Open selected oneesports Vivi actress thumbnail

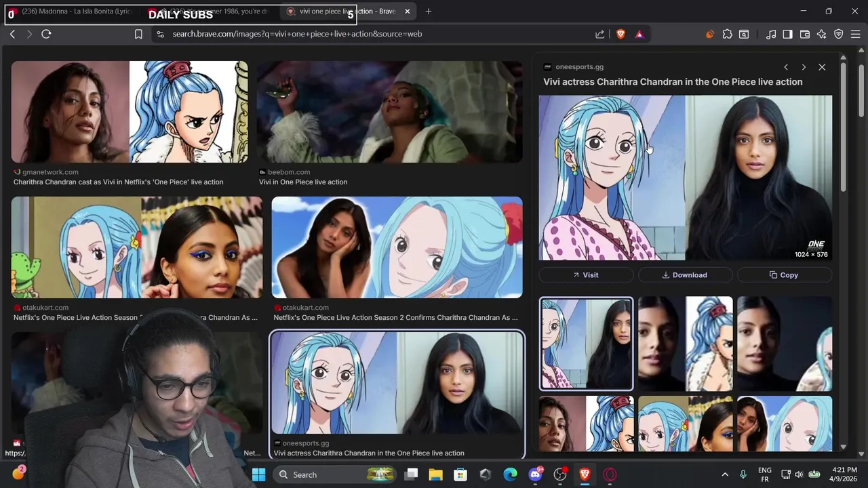[x=397, y=383]
